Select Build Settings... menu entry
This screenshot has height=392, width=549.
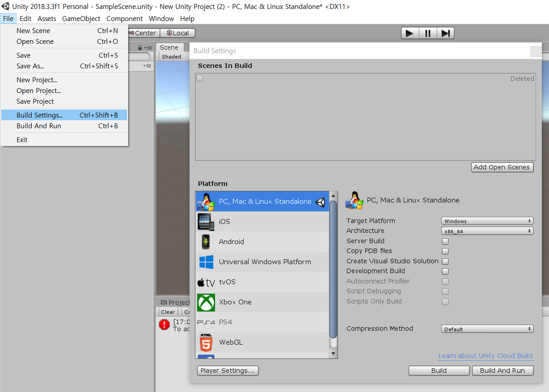(64, 115)
